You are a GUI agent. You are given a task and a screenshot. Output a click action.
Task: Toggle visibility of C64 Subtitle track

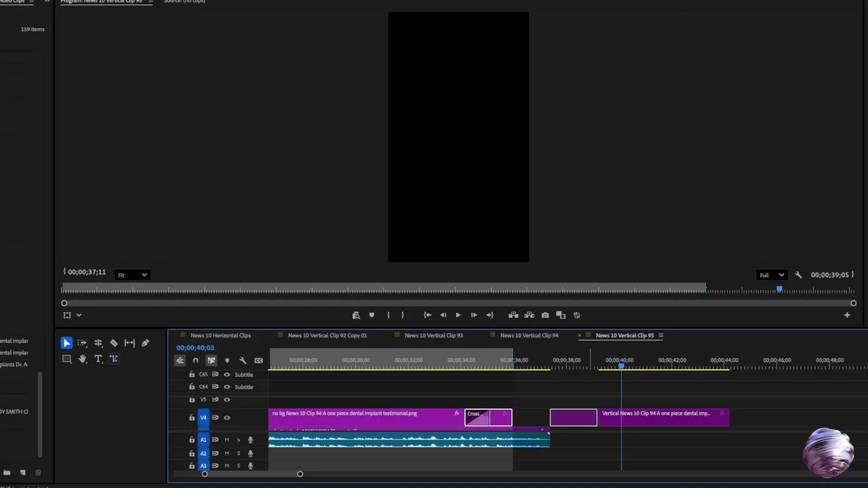tap(226, 387)
